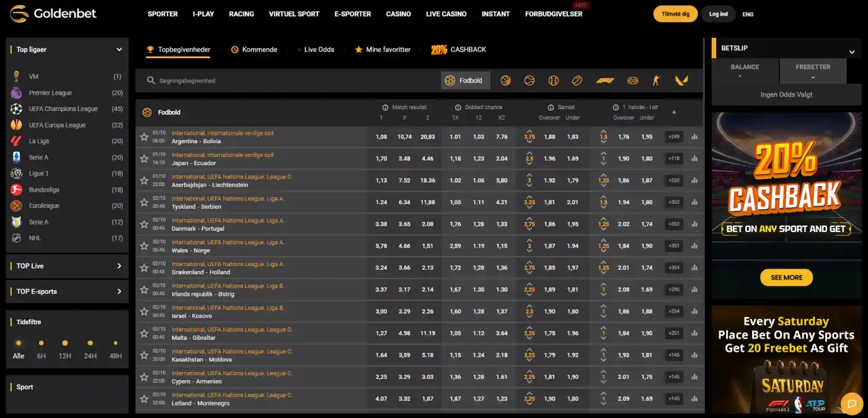Favorite the Argentina - Bolivia match

pyautogui.click(x=144, y=137)
